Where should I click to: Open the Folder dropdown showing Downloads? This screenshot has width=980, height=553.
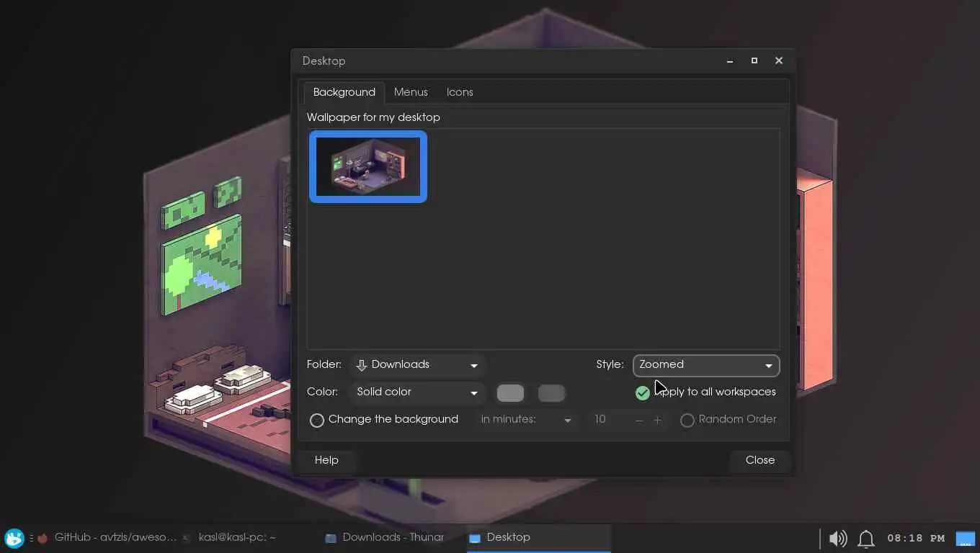click(418, 365)
